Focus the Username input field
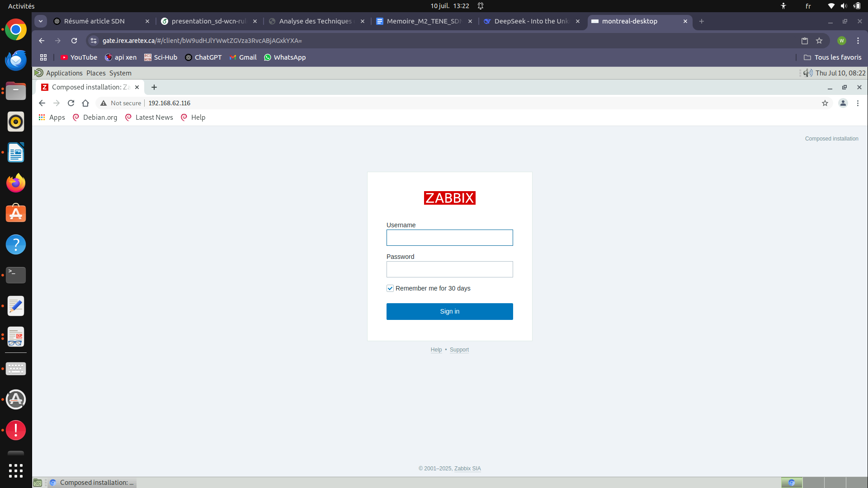 click(449, 238)
